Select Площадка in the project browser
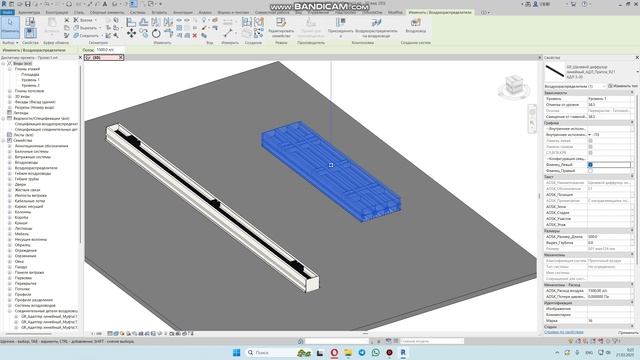This screenshot has width=640, height=360. (30, 75)
